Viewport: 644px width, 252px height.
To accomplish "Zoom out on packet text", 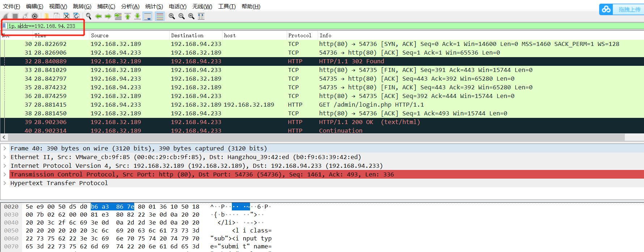I will coord(182,16).
